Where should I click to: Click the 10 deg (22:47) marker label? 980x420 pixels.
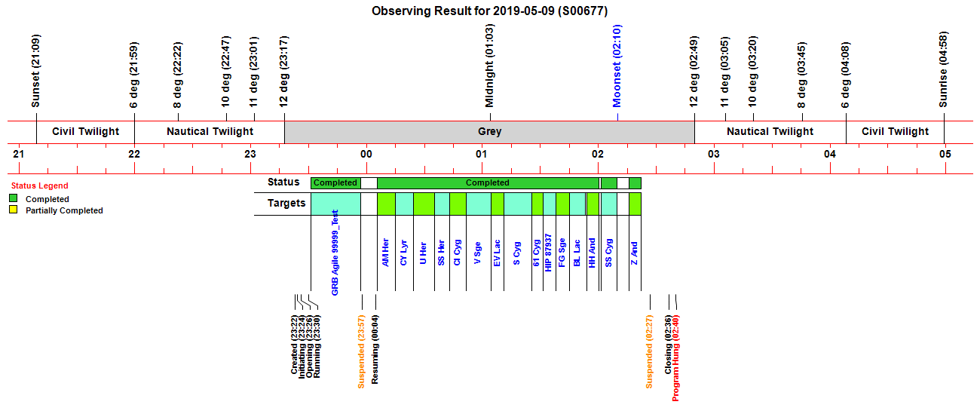(226, 72)
